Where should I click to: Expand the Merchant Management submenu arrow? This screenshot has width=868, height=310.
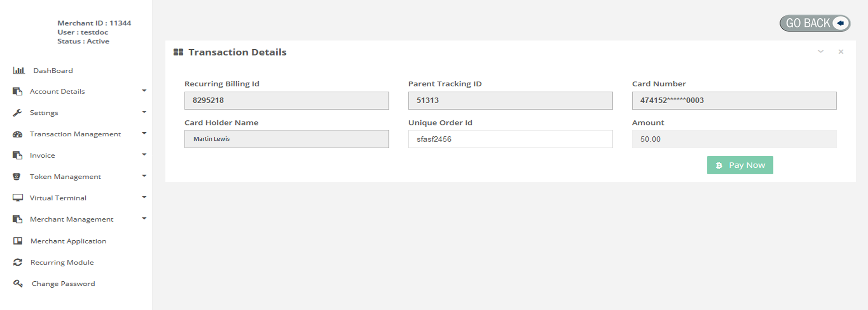click(144, 218)
